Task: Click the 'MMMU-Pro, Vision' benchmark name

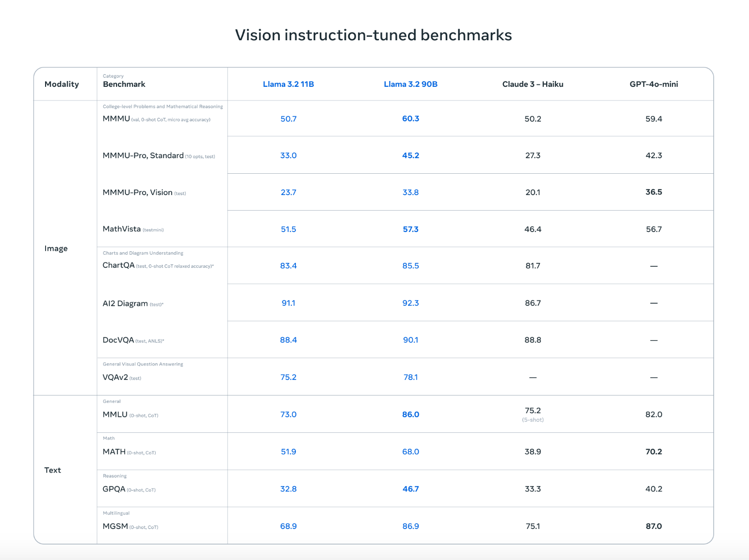Action: click(138, 192)
